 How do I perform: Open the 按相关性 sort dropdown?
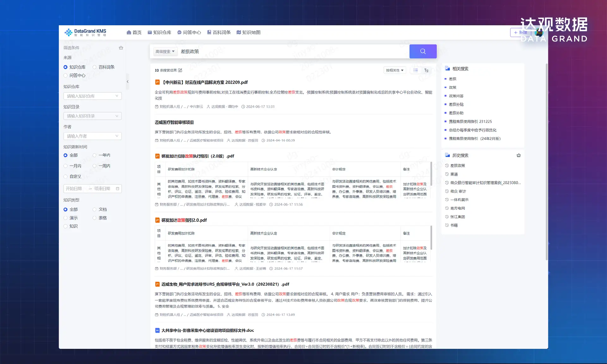[395, 70]
